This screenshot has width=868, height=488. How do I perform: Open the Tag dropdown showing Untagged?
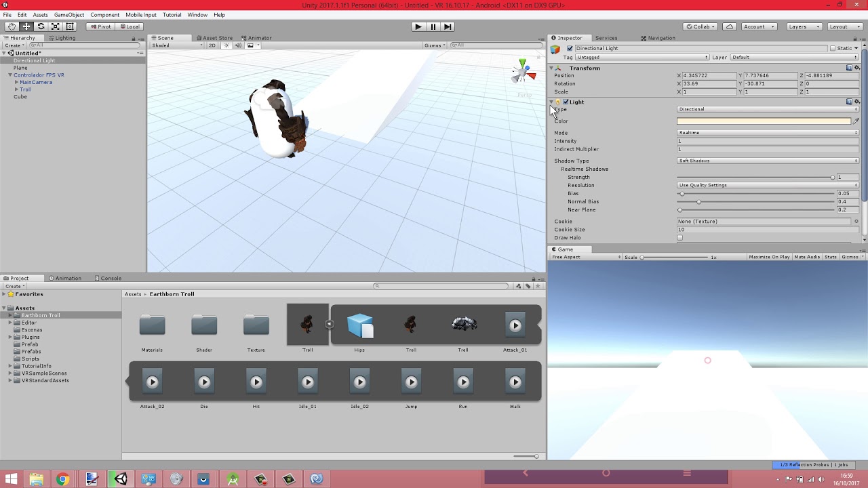pos(643,58)
